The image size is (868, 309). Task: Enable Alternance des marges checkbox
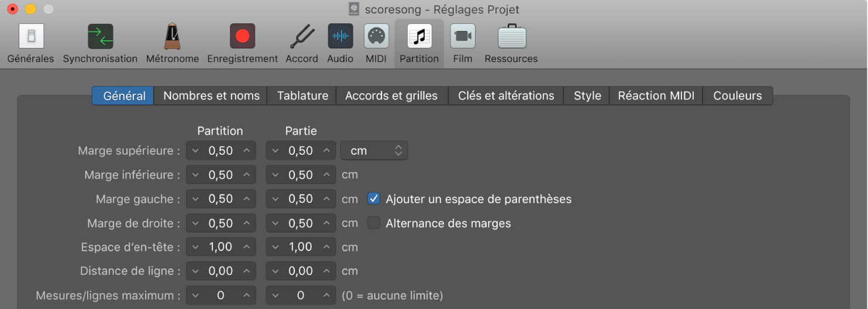click(x=374, y=223)
